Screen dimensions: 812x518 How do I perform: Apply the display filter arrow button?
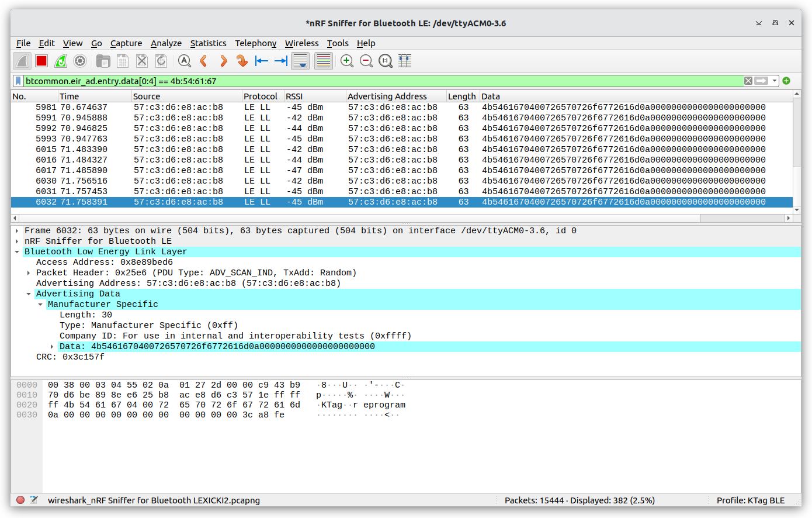(x=761, y=81)
